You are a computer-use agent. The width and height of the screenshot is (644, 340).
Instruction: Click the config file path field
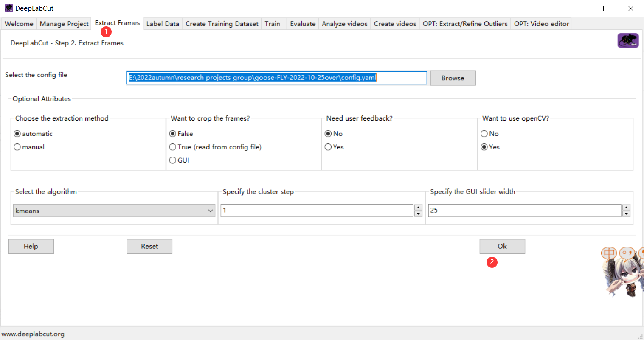(x=276, y=78)
